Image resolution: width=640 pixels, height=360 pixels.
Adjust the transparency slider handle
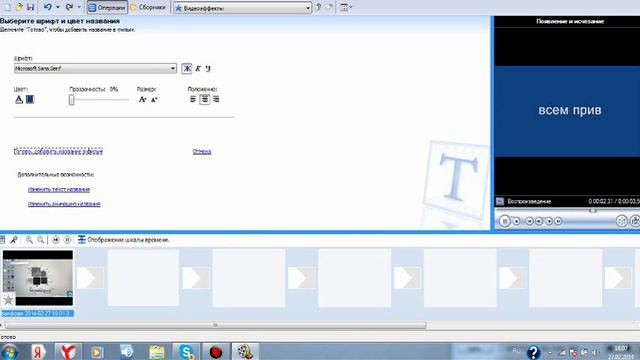point(71,100)
